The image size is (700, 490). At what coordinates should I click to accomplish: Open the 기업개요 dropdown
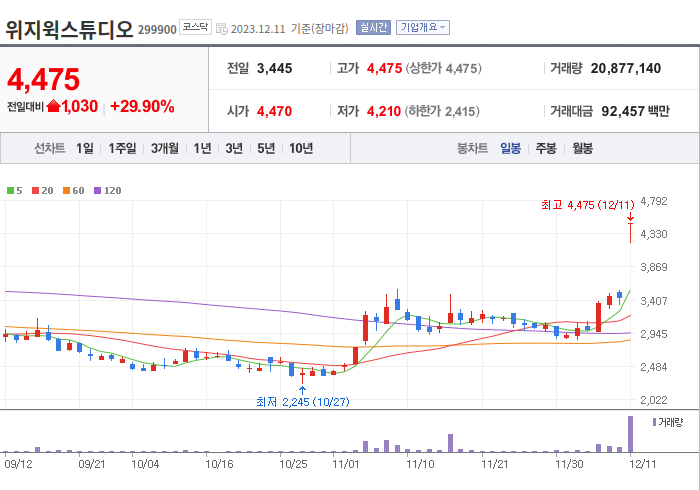423,28
